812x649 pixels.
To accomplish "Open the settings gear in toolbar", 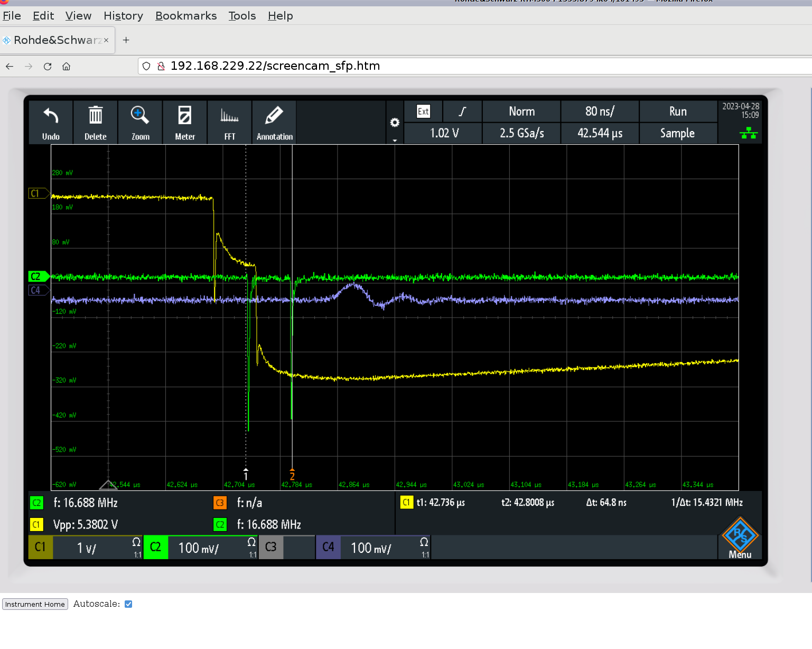I will tap(395, 123).
